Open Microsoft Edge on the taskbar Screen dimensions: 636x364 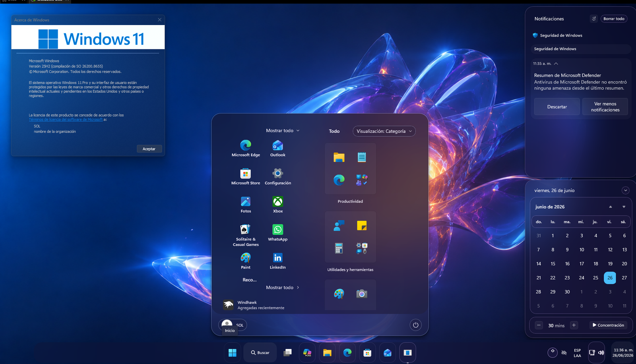347,352
